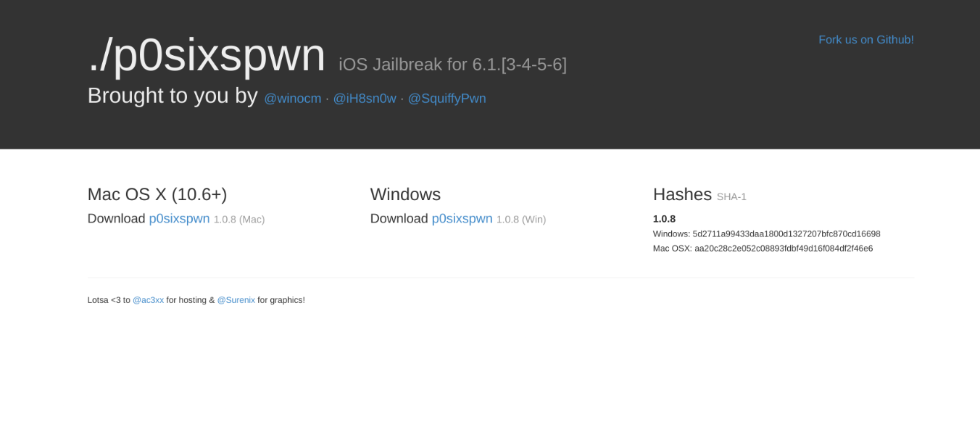
Task: Click the ./p0sixspwn page title
Action: click(207, 55)
